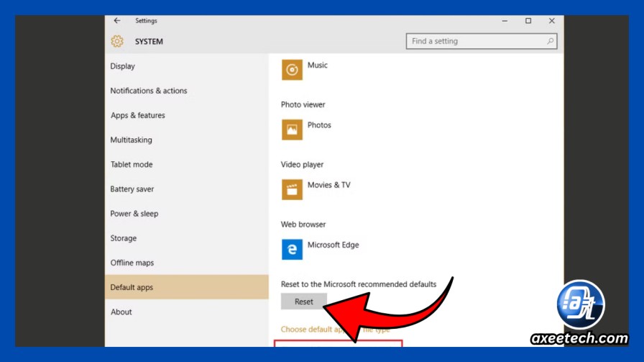Click the SYSTEM title text
Viewport: 644px width, 362px height.
click(149, 42)
